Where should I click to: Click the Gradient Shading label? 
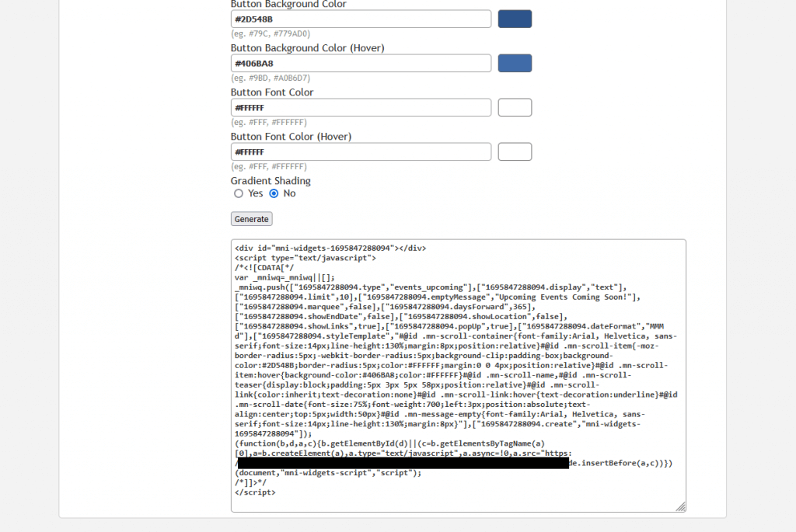point(271,181)
